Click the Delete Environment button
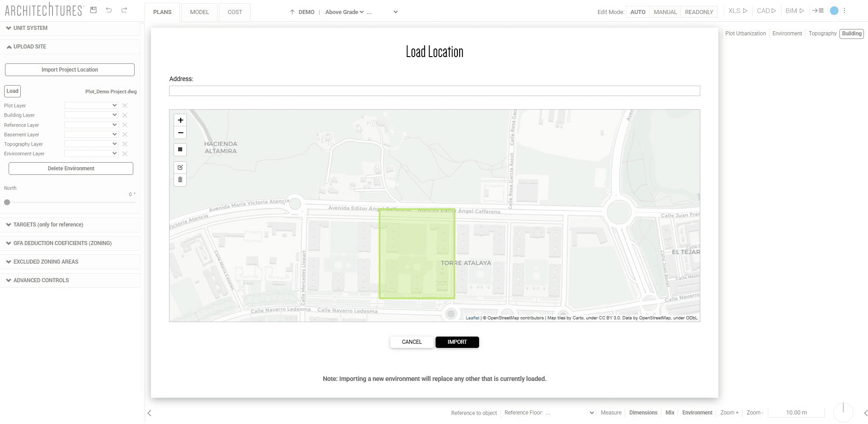Image resolution: width=868 pixels, height=424 pixels. pyautogui.click(x=70, y=168)
